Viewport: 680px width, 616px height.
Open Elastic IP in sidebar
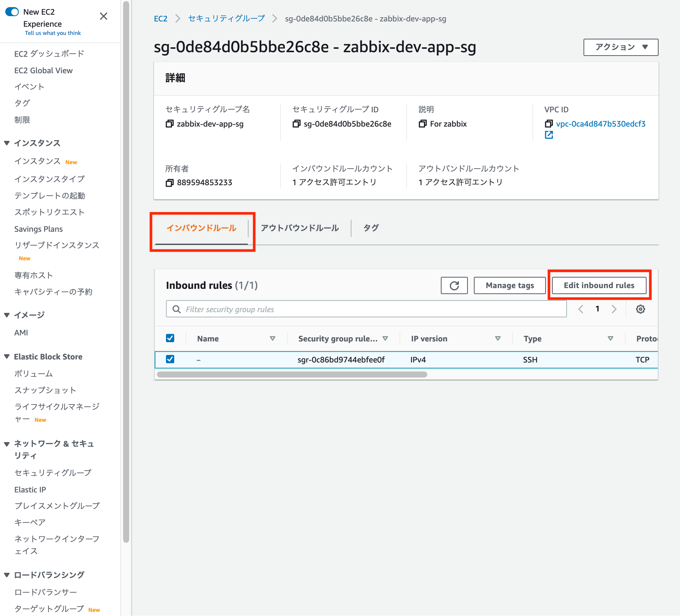(x=30, y=490)
